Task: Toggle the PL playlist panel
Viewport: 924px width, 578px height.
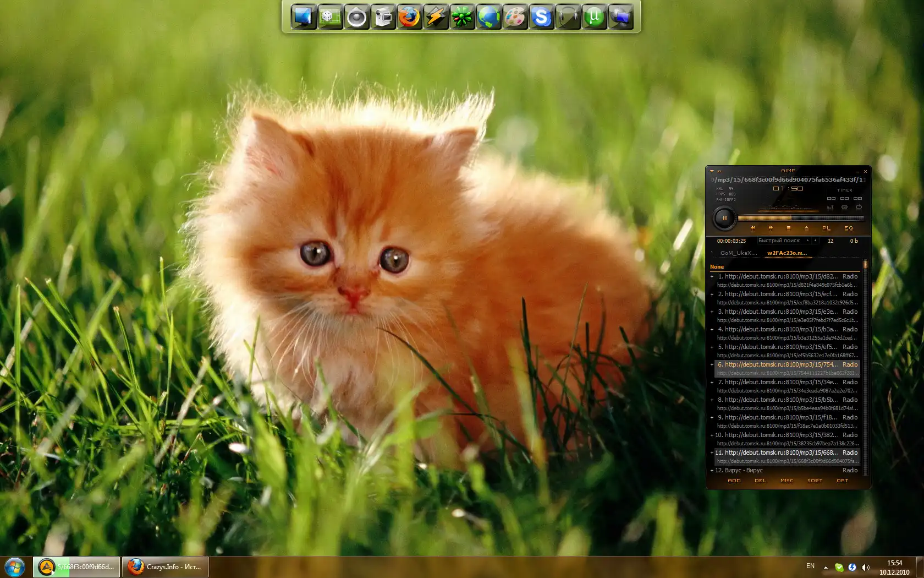Action: [826, 228]
